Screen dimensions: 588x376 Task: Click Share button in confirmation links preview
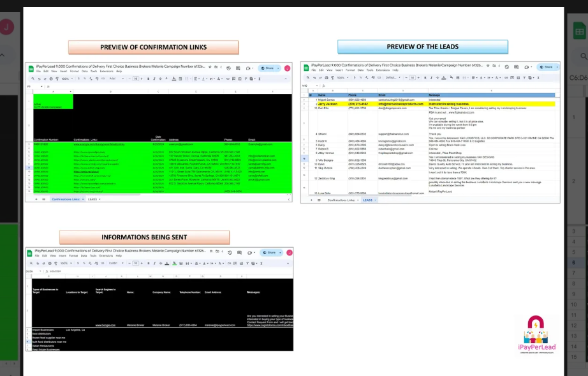click(x=267, y=68)
